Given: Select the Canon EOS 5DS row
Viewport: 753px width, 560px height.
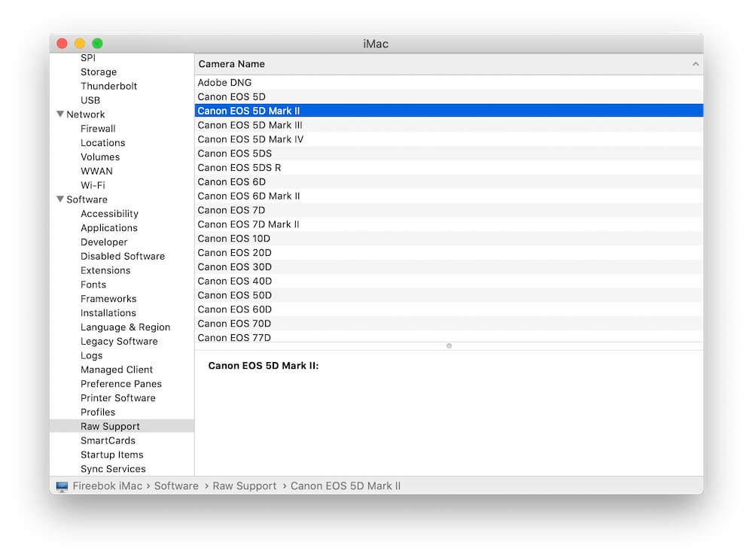Looking at the screenshot, I should [x=449, y=153].
